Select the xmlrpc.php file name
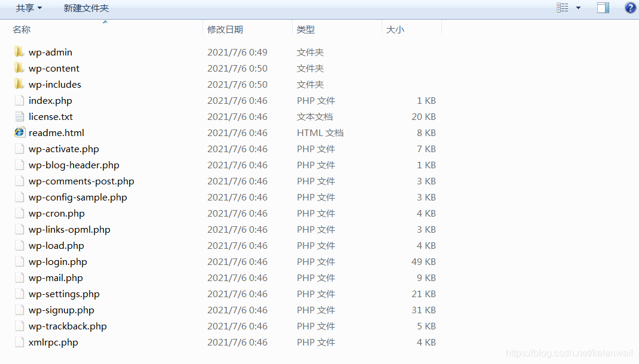Image resolution: width=639 pixels, height=364 pixels. (53, 343)
